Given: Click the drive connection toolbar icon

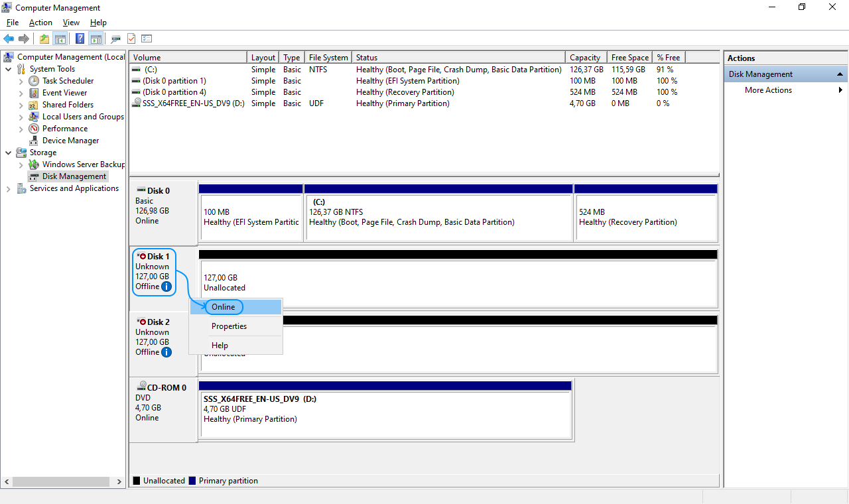Looking at the screenshot, I should click(116, 38).
